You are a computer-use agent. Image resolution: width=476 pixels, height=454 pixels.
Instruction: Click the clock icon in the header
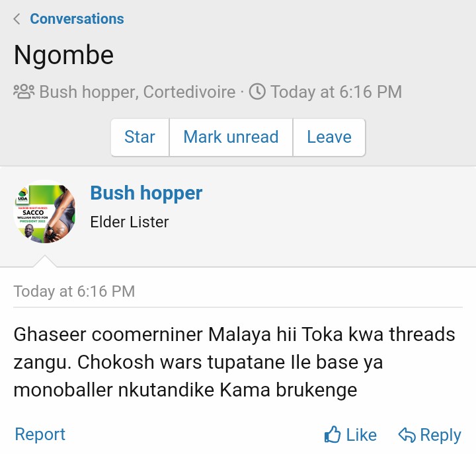tap(257, 92)
